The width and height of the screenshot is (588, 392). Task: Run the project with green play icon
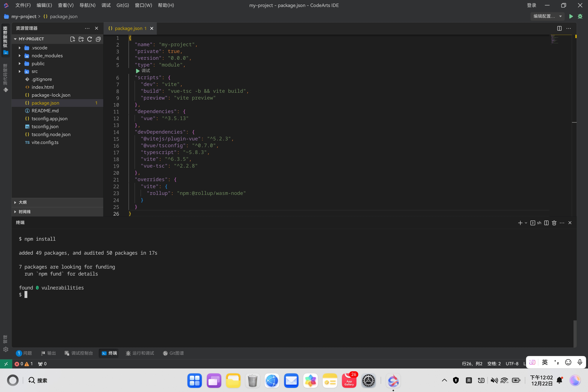pos(571,16)
